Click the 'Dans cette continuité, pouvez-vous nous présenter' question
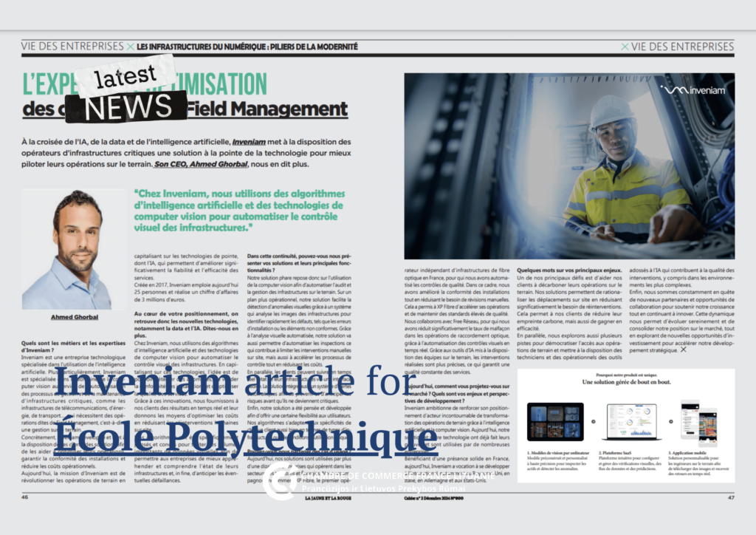This screenshot has height=535, width=756. pyautogui.click(x=299, y=263)
